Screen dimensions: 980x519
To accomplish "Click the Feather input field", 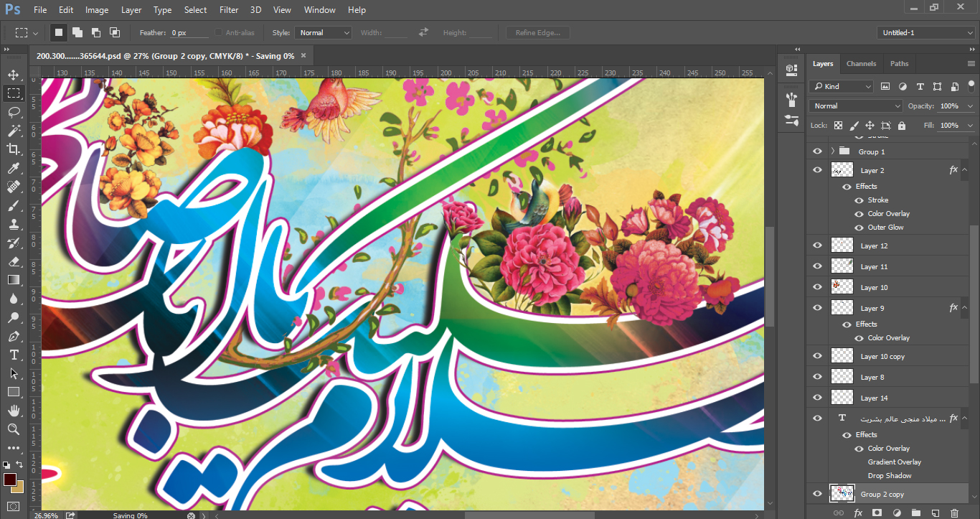I will pos(190,33).
